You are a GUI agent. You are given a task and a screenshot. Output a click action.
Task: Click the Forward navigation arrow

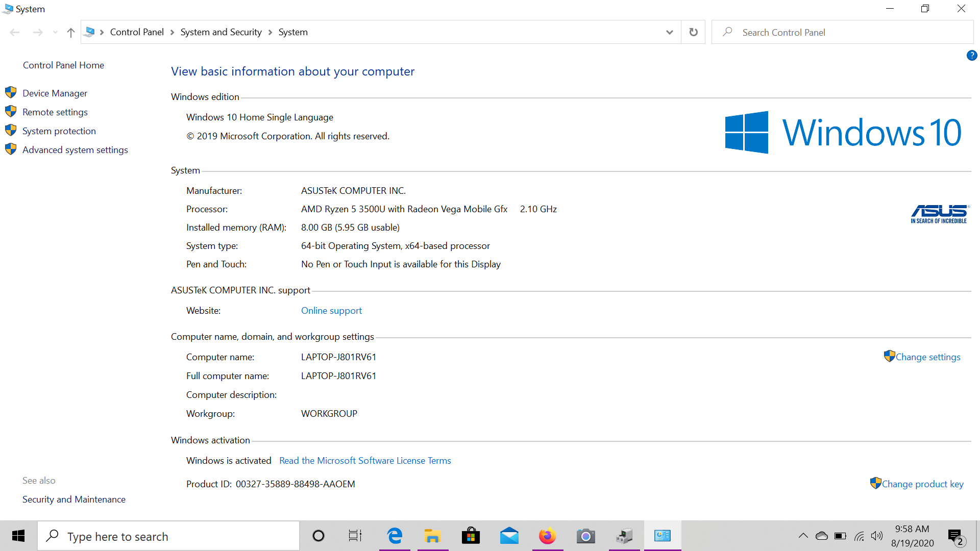click(x=38, y=32)
